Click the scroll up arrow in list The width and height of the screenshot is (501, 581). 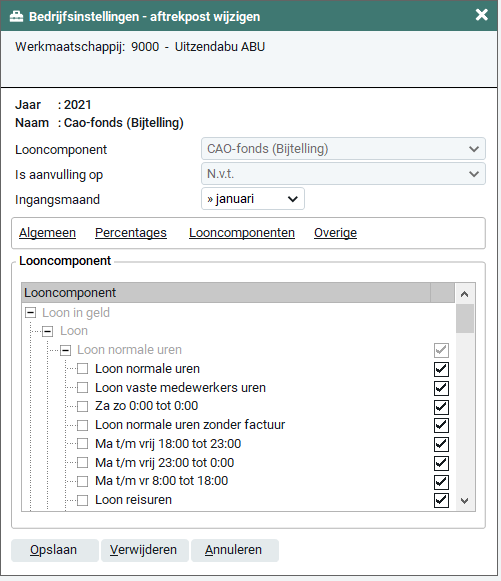[x=465, y=294]
